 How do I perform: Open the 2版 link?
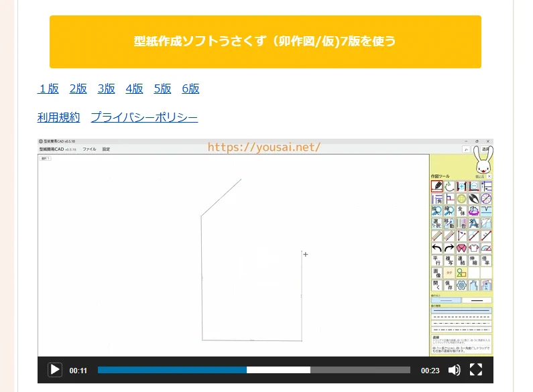coord(78,88)
